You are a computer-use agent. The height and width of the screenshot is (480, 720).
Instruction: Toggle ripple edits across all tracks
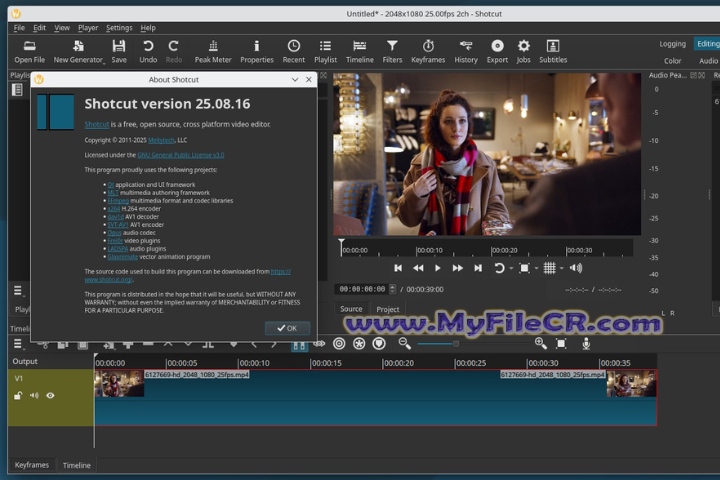(x=359, y=343)
